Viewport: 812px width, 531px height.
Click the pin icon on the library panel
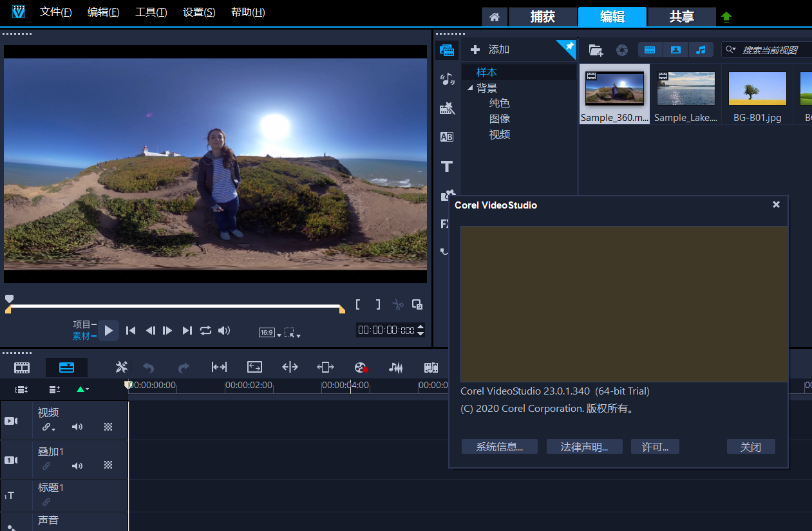(569, 46)
